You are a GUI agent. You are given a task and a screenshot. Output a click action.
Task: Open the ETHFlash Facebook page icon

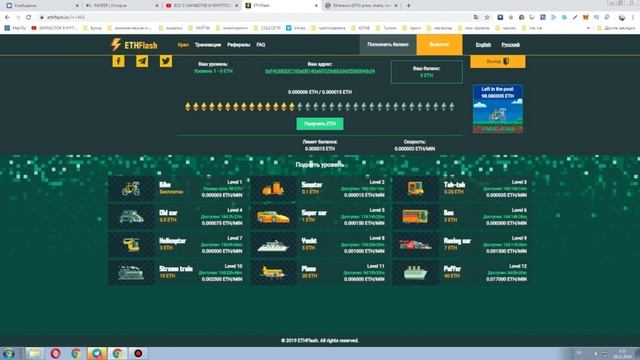pos(118,61)
